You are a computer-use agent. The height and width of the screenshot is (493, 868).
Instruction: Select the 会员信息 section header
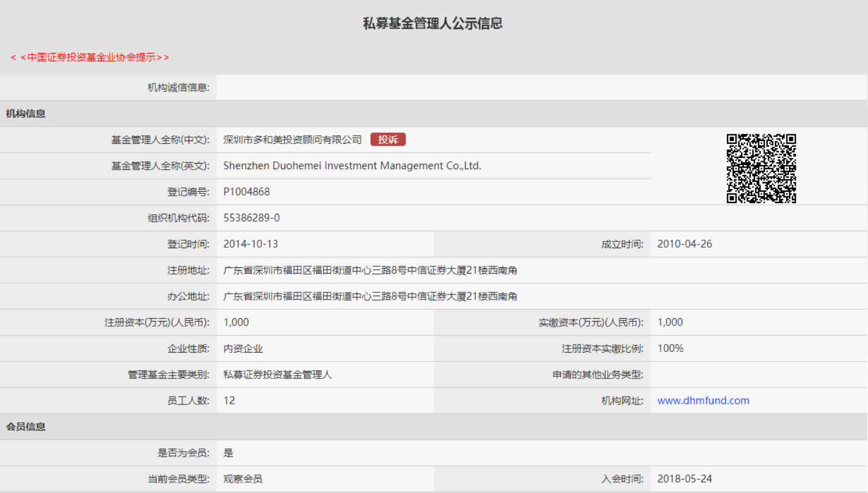coord(26,426)
